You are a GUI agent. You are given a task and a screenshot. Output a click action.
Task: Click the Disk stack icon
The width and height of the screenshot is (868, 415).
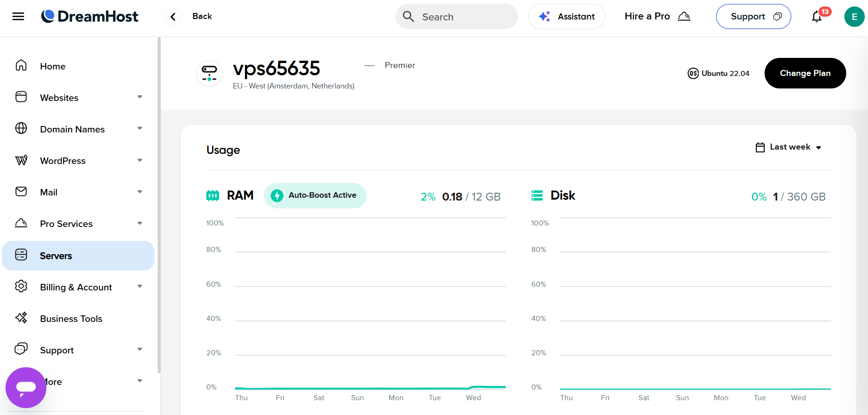(x=537, y=195)
